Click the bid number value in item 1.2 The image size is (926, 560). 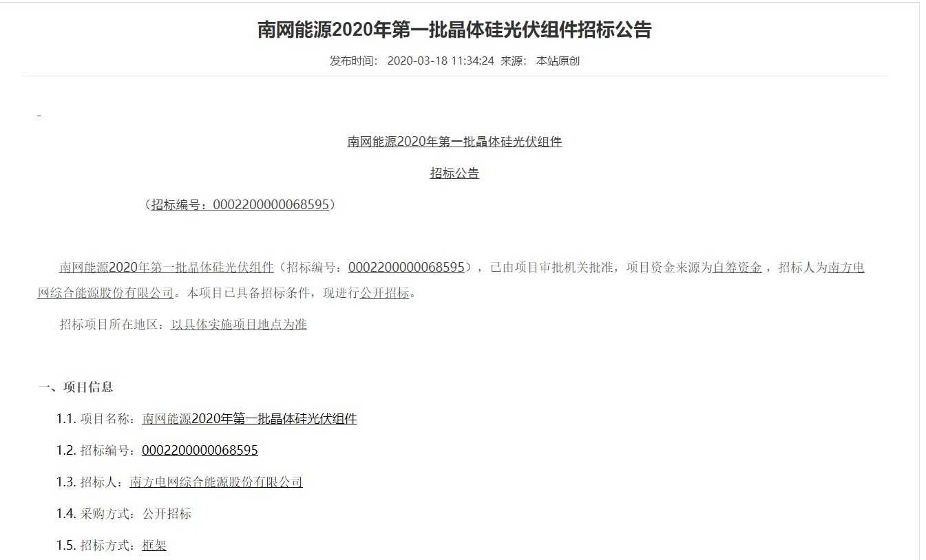tap(200, 451)
